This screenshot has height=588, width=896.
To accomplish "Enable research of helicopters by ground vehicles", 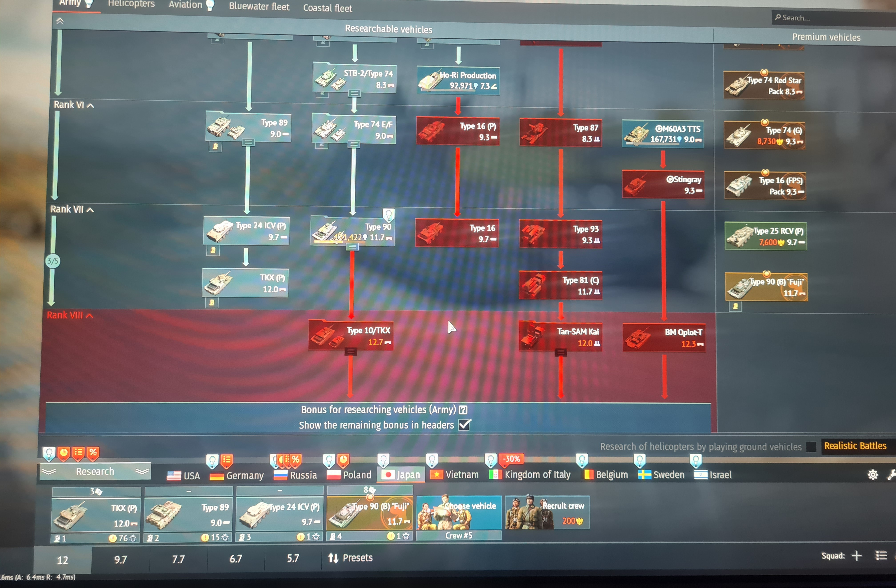I will (811, 447).
